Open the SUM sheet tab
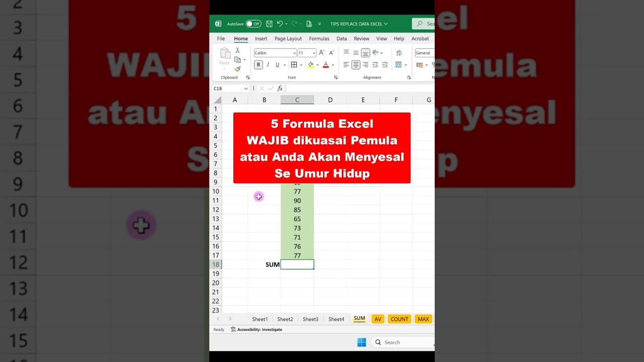Viewport: 644px width, 362px height. pyautogui.click(x=359, y=319)
